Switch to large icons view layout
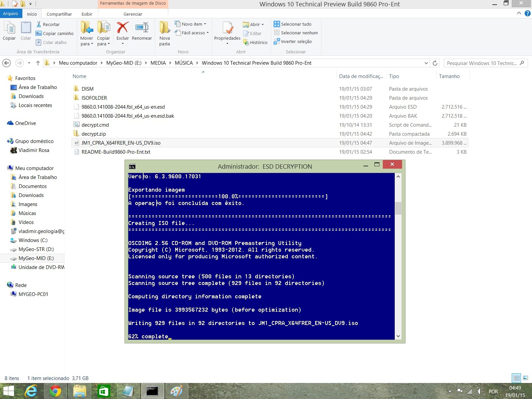Screen dimensions: 532x399 [525, 378]
